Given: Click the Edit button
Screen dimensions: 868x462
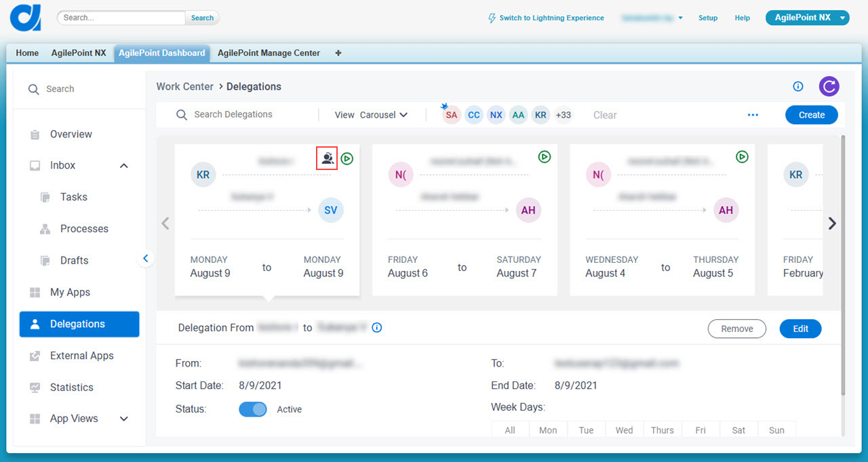Looking at the screenshot, I should tap(801, 329).
